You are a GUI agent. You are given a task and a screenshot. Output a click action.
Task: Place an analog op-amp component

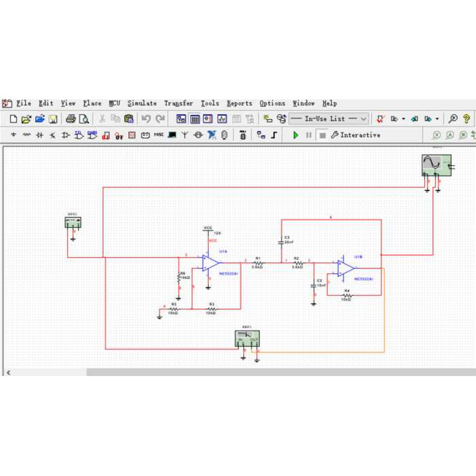click(66, 135)
